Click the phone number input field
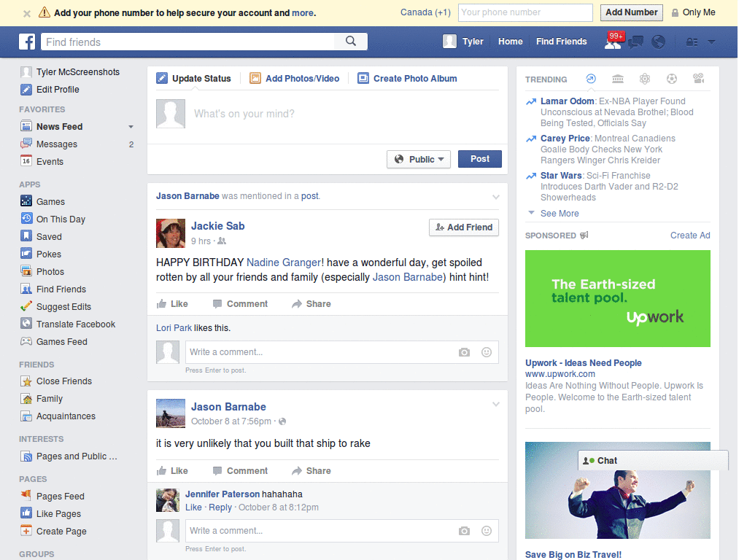747x560 pixels. (x=525, y=12)
